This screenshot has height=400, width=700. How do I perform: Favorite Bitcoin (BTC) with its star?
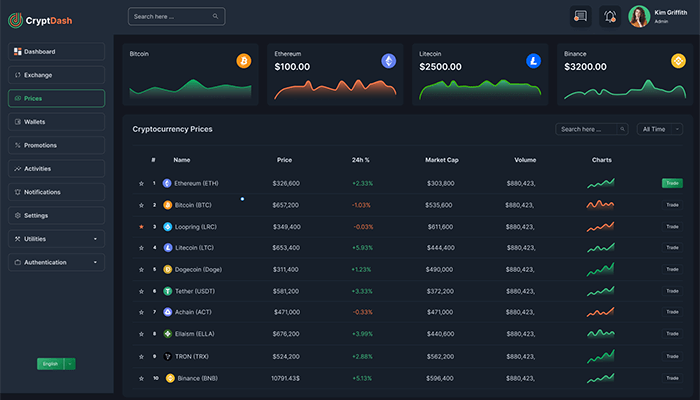141,205
